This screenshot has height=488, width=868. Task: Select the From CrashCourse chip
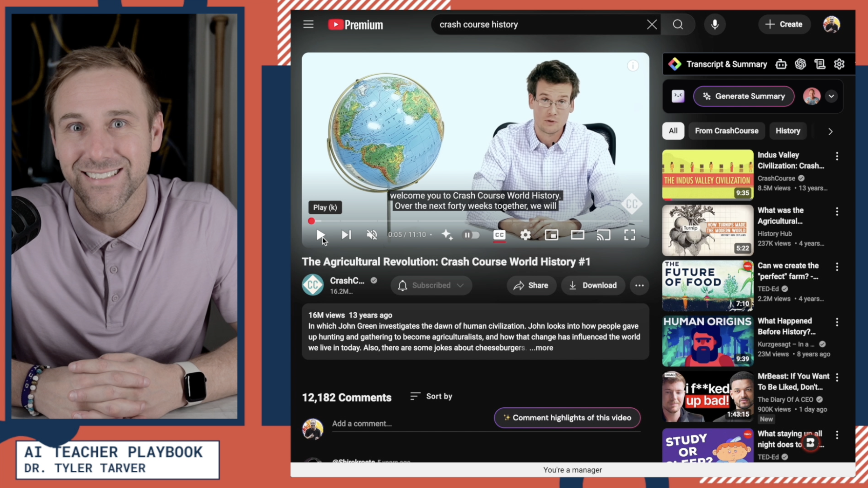[x=726, y=131]
